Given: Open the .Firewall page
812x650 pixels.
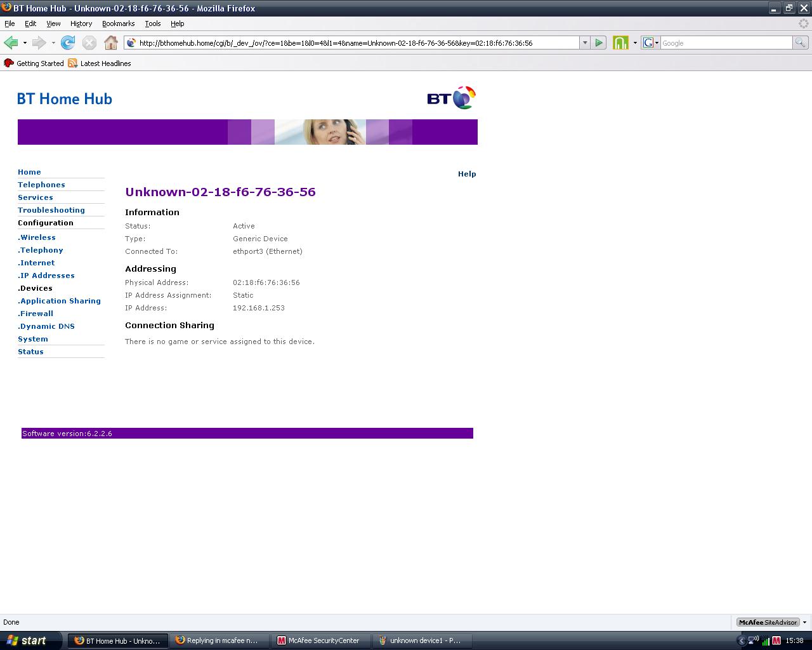Looking at the screenshot, I should click(x=36, y=314).
